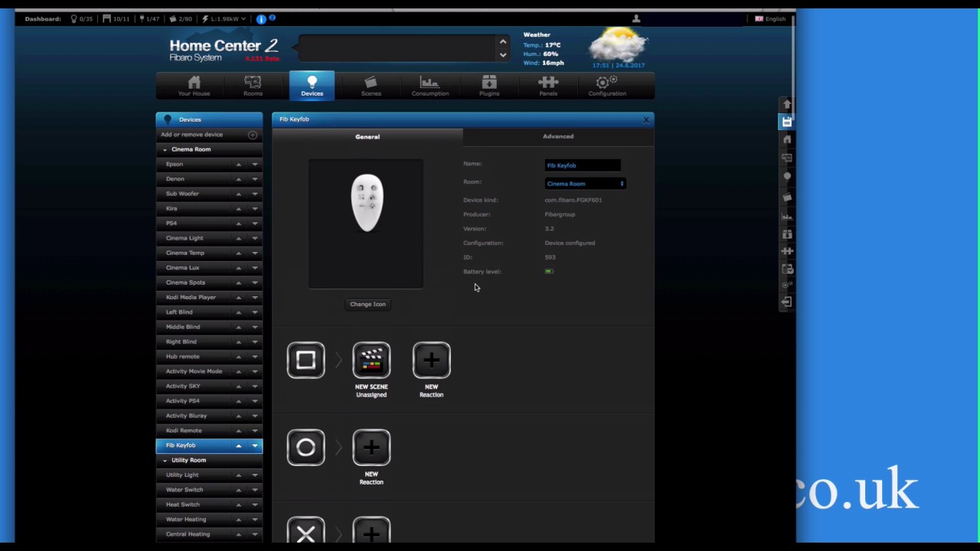Click the blue info notification icon
The height and width of the screenshot is (551, 980).
(261, 18)
